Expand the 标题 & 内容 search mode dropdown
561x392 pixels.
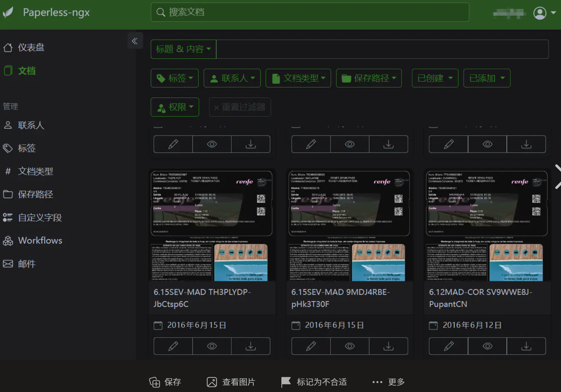coord(183,49)
